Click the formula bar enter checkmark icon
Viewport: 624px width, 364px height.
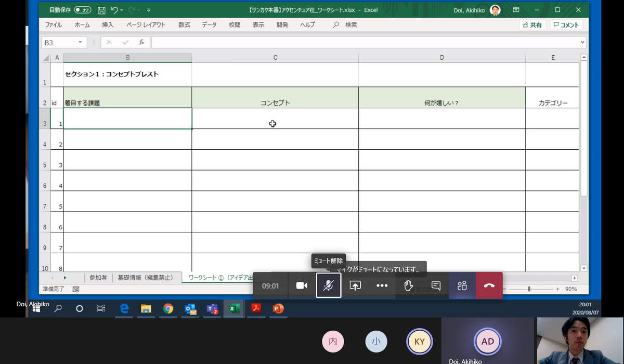point(125,43)
